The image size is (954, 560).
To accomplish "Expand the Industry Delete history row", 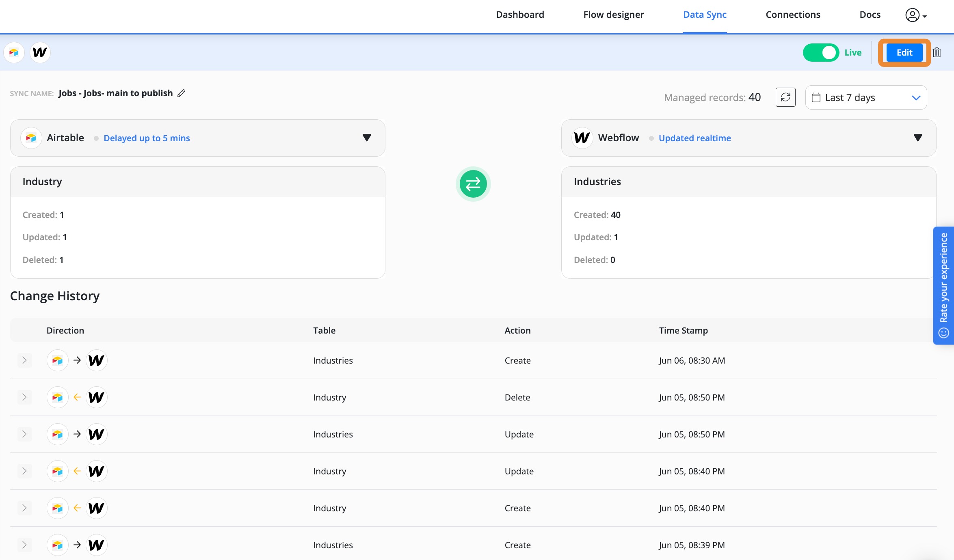I will coord(24,397).
